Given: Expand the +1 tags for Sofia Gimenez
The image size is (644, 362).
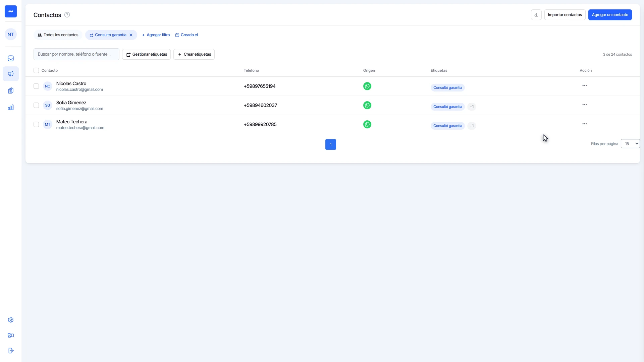Looking at the screenshot, I should (x=472, y=107).
